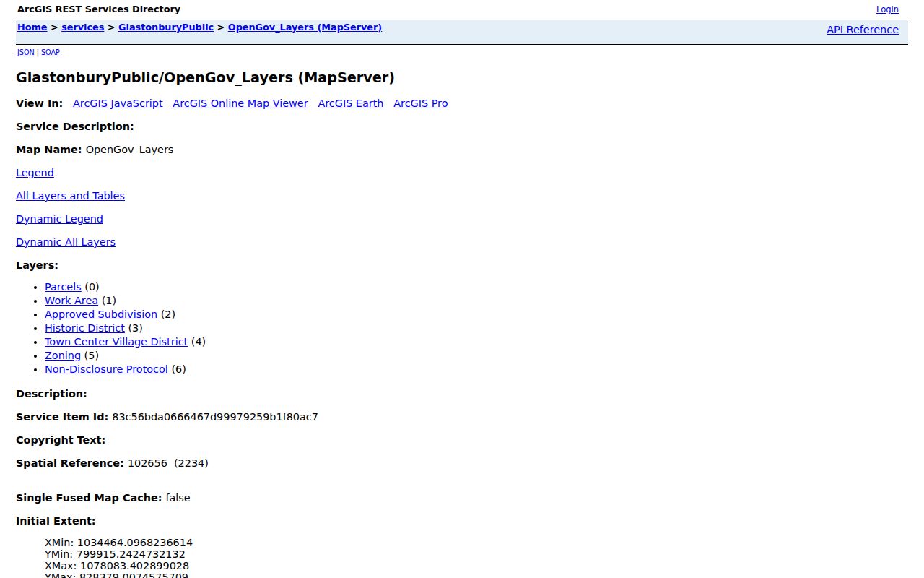Open Town Center Village District layer

(116, 342)
